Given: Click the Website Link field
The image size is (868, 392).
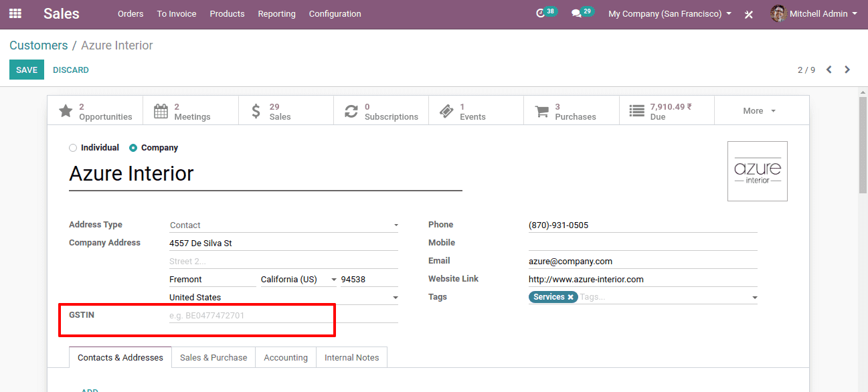Looking at the screenshot, I should (642, 280).
